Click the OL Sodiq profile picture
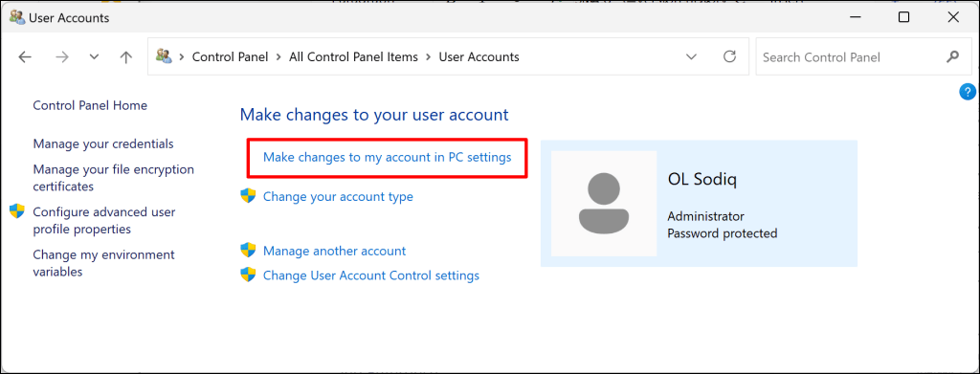The width and height of the screenshot is (980, 374). pyautogui.click(x=604, y=204)
